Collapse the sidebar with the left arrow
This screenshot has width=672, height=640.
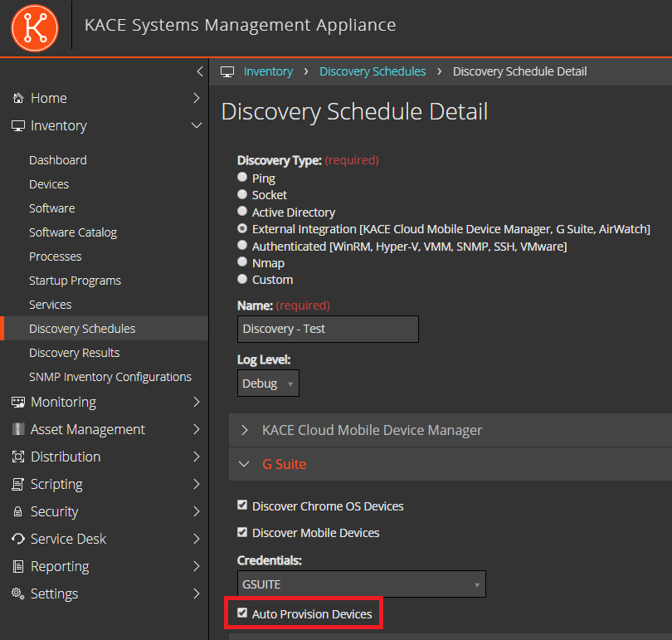(x=200, y=71)
